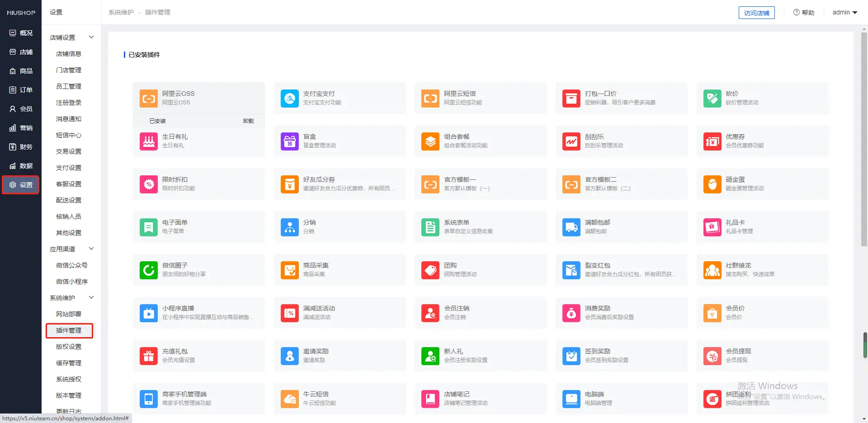Collapse the 应用渠道 sidebar group
This screenshot has width=868, height=423.
(91, 249)
